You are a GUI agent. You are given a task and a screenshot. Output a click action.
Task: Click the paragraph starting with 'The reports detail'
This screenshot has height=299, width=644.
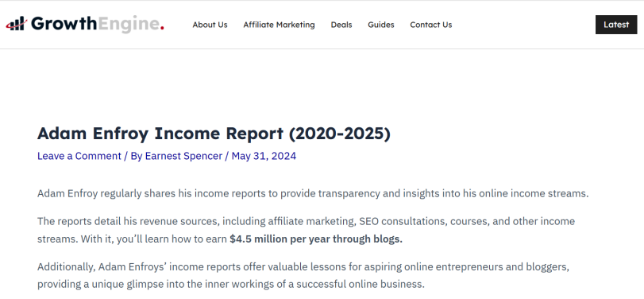[x=306, y=231]
